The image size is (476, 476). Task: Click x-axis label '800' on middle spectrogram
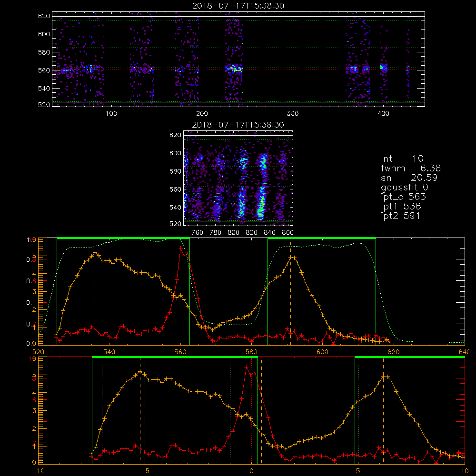pos(233,233)
